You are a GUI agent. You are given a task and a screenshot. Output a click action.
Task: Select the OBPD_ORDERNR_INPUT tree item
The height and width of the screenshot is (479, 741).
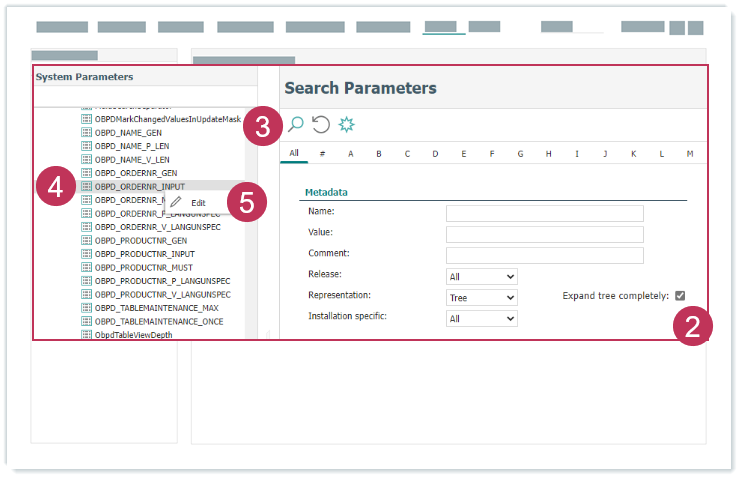(x=139, y=186)
